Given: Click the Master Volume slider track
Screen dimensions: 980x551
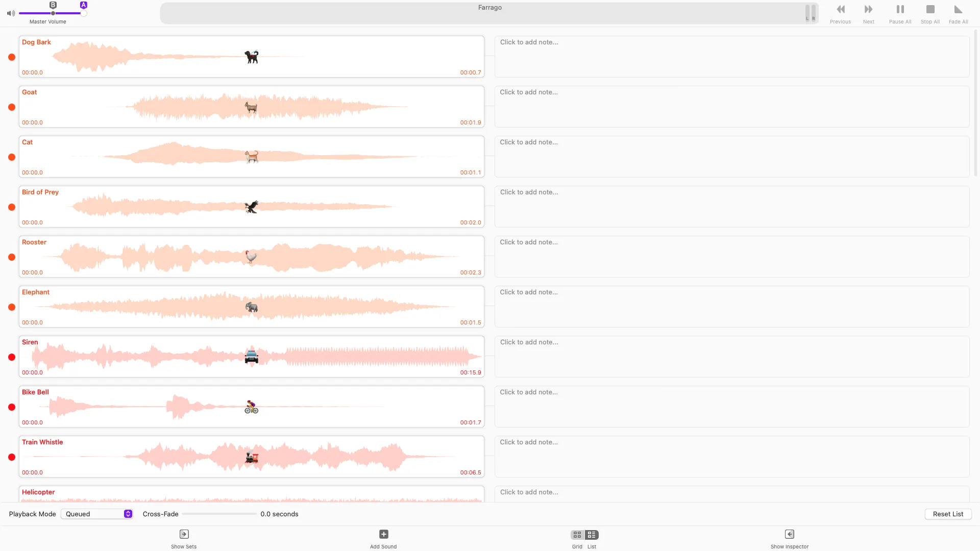Looking at the screenshot, I should point(36,13).
